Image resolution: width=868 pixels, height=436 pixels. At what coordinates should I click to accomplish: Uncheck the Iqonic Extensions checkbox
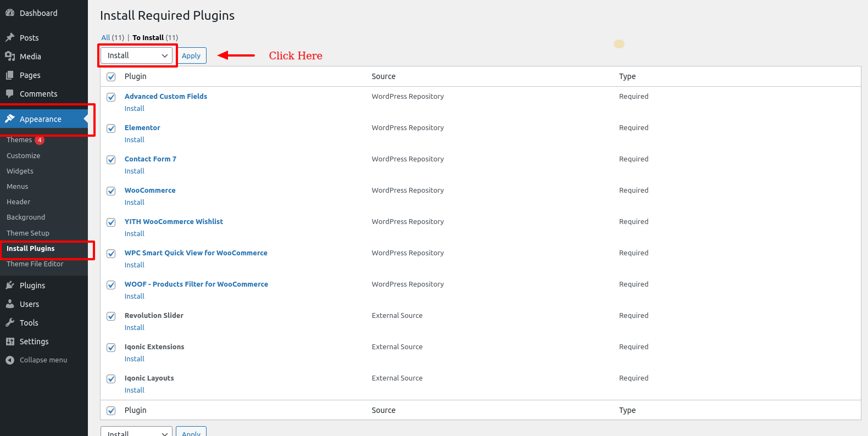pos(111,348)
